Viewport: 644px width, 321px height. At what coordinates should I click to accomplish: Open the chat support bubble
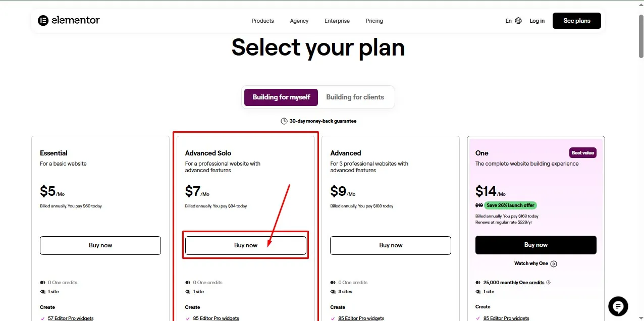click(618, 306)
